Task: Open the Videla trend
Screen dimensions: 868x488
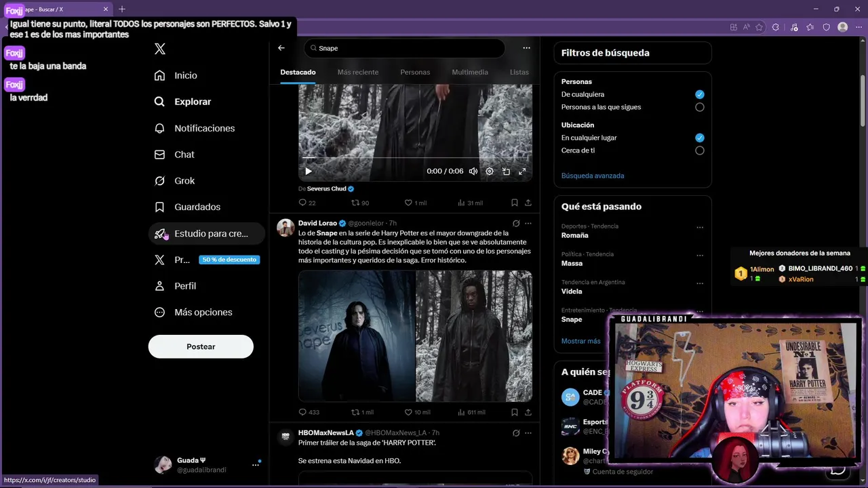Action: coord(572,291)
